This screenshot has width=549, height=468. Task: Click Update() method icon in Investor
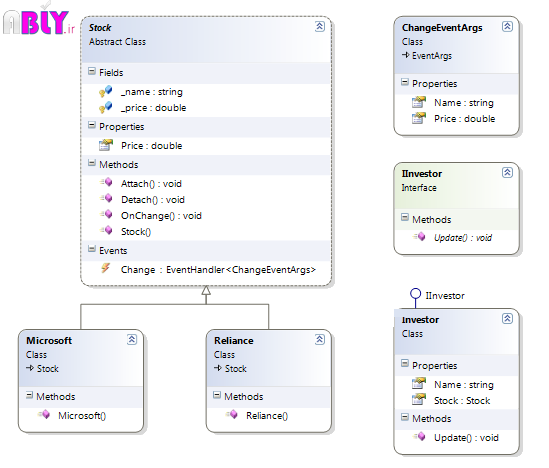click(419, 437)
